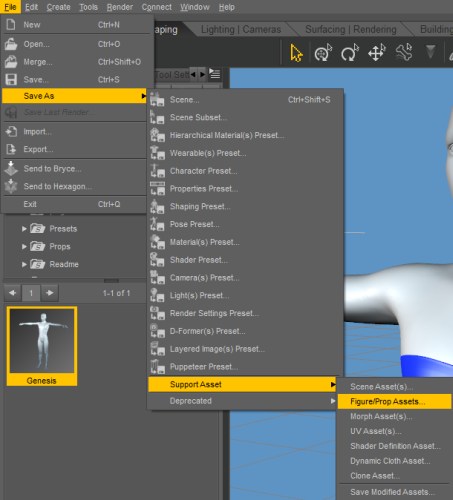Click the Shader Preset icon
Image resolution: width=453 pixels, height=500 pixels.
[x=157, y=260]
